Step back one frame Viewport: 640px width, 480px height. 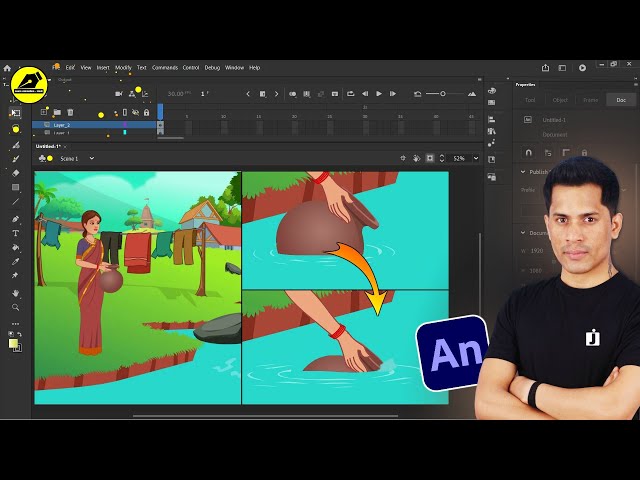click(365, 94)
